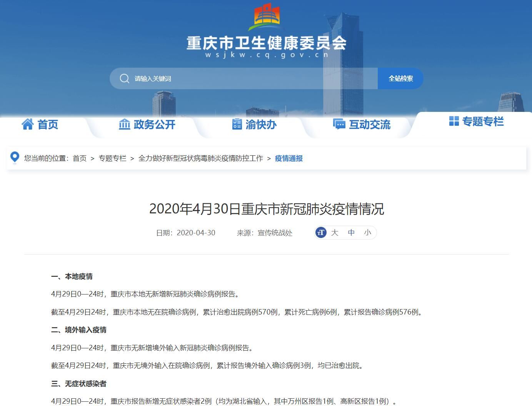Click the font size tT icon
532x406 pixels.
[x=321, y=233]
